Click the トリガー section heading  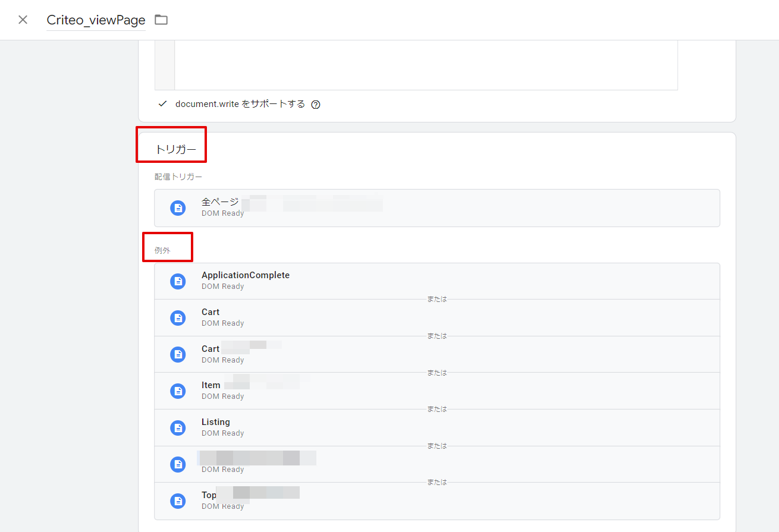click(175, 150)
